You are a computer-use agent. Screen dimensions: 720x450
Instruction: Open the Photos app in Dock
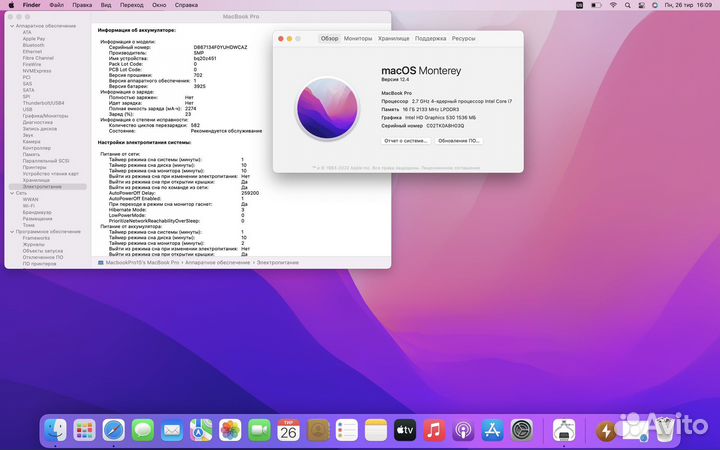coord(230,431)
